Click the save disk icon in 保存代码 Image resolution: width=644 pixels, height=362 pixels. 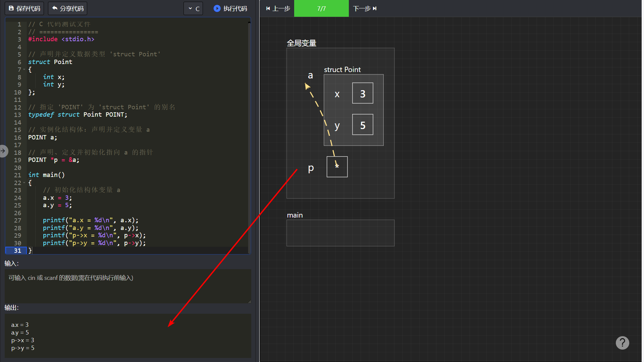pos(11,8)
